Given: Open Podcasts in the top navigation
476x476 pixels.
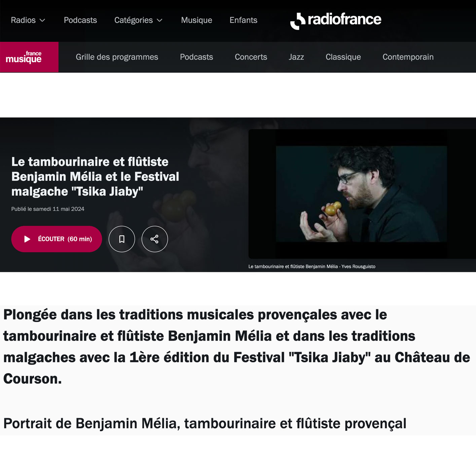Looking at the screenshot, I should point(80,20).
